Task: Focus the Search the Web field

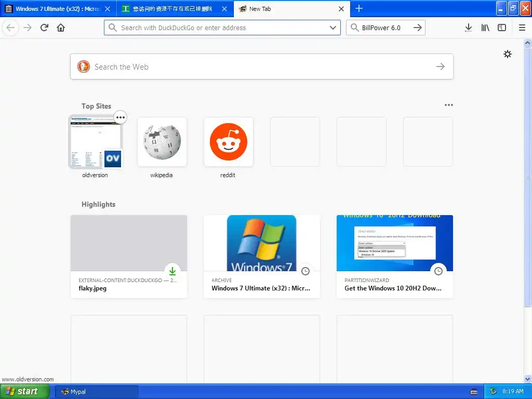Action: pos(262,66)
